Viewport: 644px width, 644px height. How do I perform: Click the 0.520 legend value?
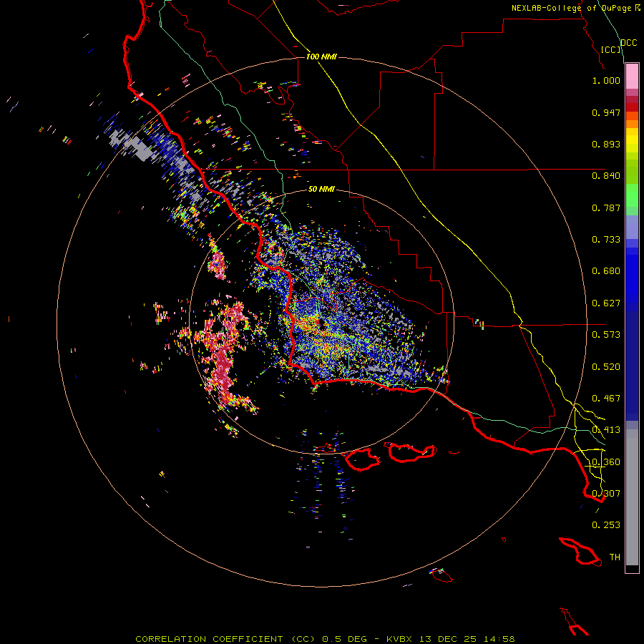click(606, 367)
